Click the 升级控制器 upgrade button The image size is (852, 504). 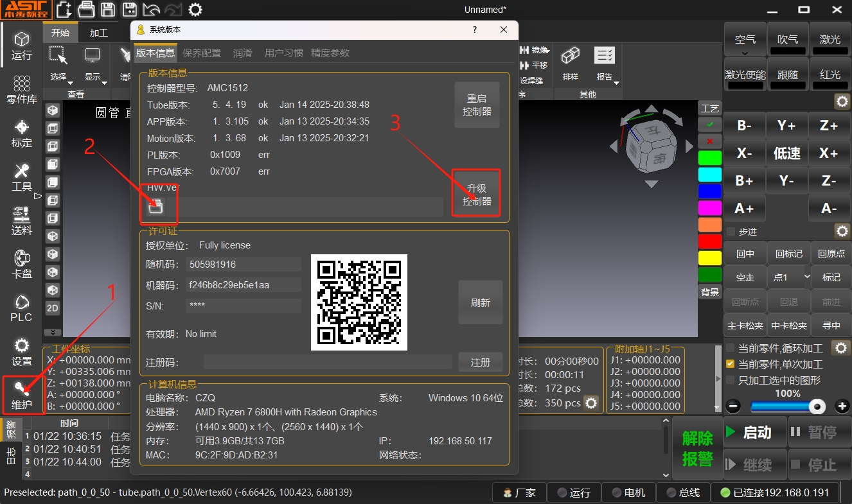pyautogui.click(x=476, y=194)
